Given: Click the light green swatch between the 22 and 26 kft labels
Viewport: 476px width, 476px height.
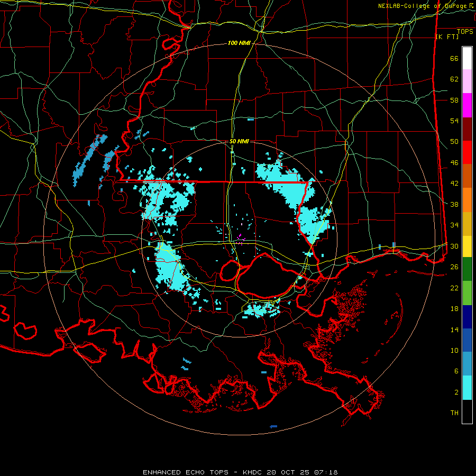Looking at the screenshot, I should click(467, 293).
